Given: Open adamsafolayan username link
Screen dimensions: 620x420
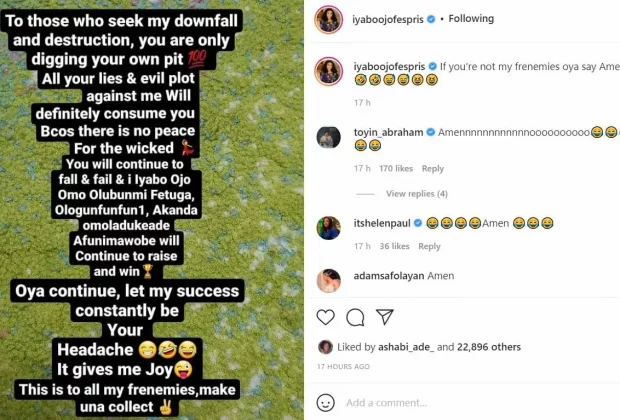Looking at the screenshot, I should pyautogui.click(x=388, y=276).
